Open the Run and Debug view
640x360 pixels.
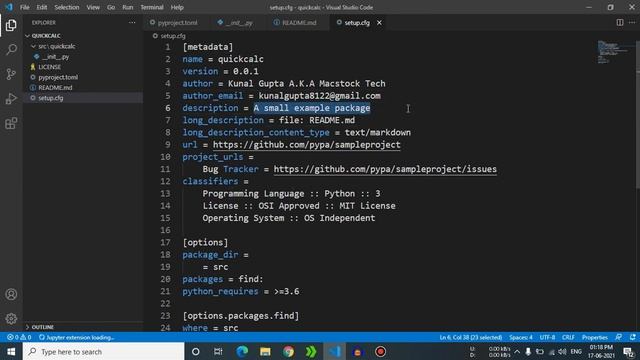pos(11,98)
